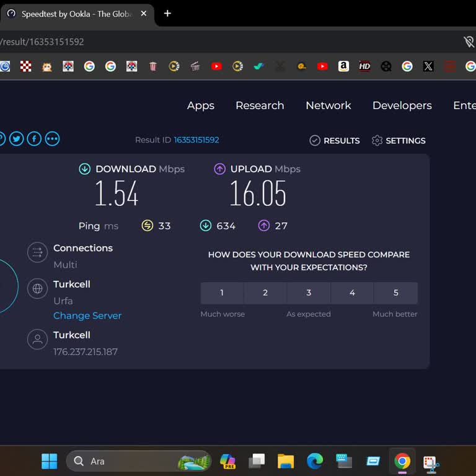The width and height of the screenshot is (476, 476).
Task: Open Copilot from the taskbar
Action: pyautogui.click(x=227, y=461)
